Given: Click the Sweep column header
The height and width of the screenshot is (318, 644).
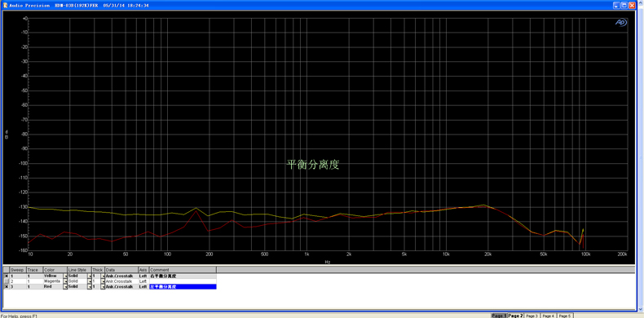Looking at the screenshot, I should click(x=18, y=270).
